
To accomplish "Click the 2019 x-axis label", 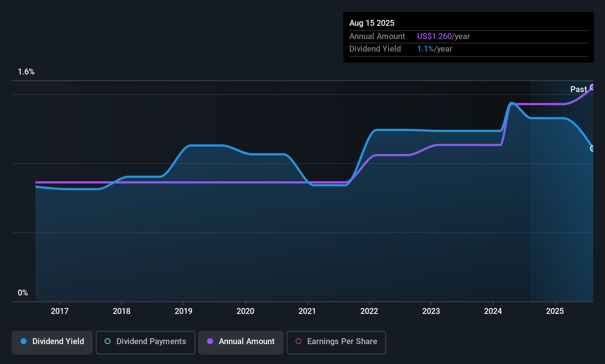I will [x=183, y=311].
